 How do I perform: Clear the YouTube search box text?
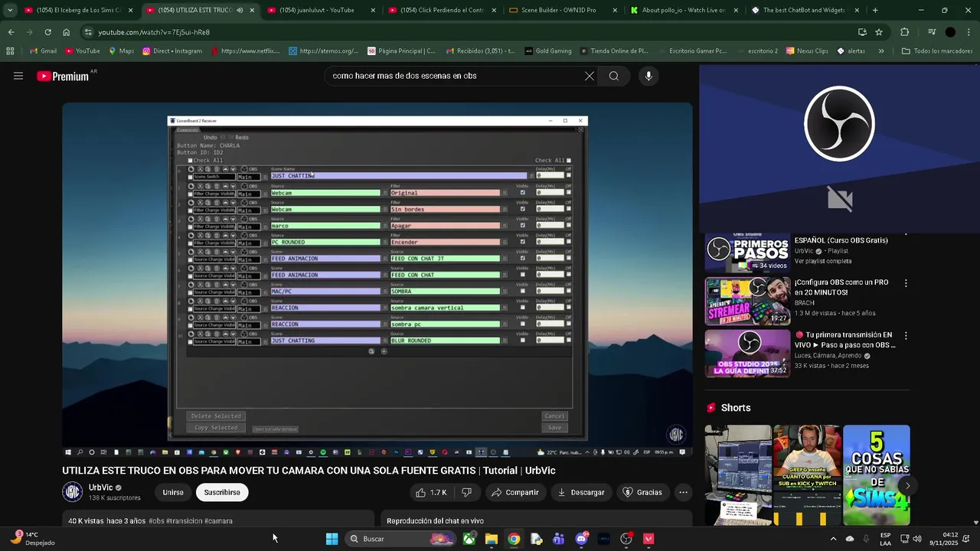(589, 76)
